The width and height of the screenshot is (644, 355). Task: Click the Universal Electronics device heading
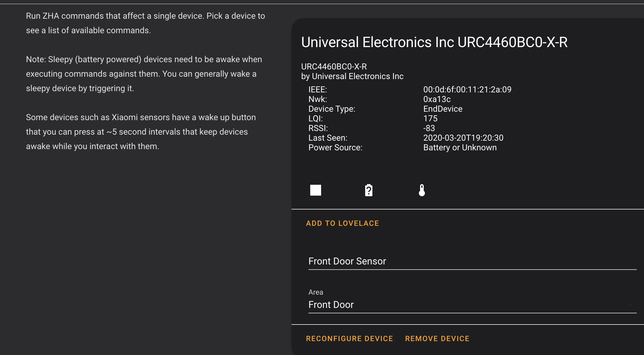click(x=434, y=42)
